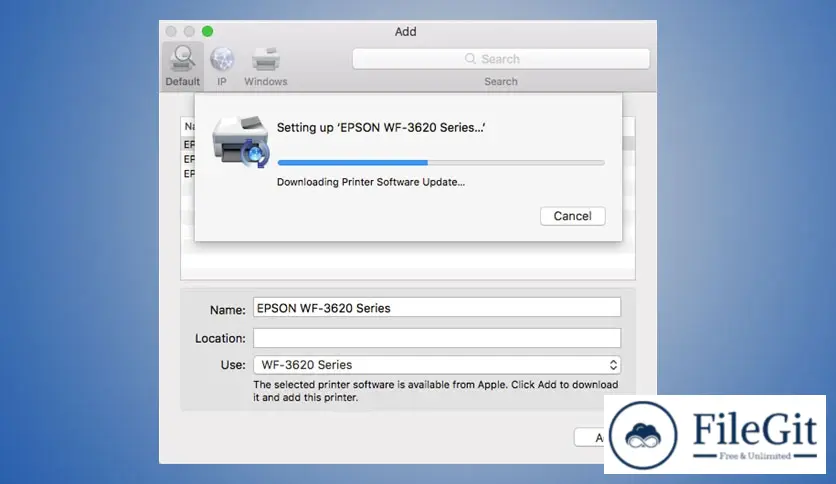
Task: Cancel the printer software download
Action: (573, 216)
